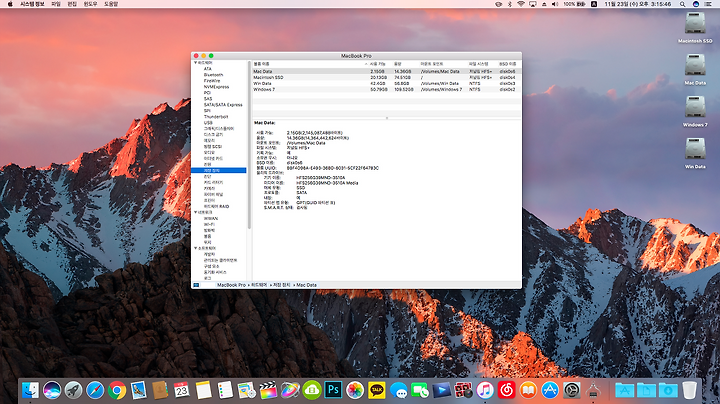Open Wi-Fi status menu in menu bar
This screenshot has width=720, height=404.
pos(521,4)
